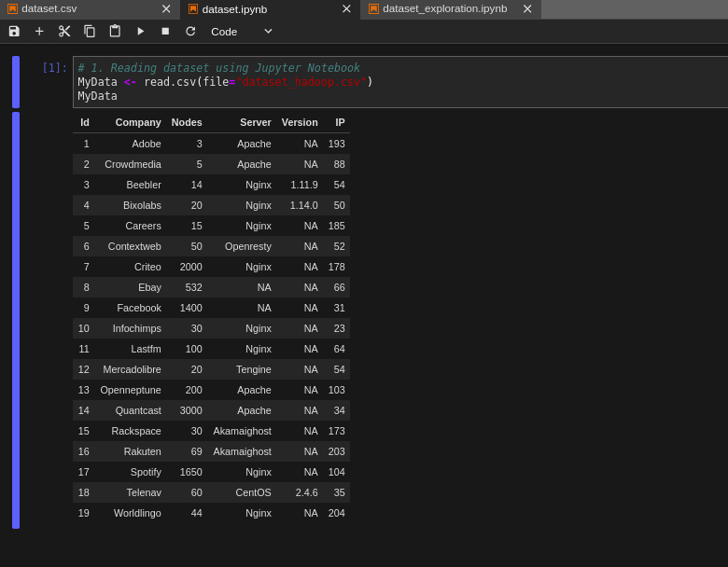Click version cell 1.11.9

304,185
